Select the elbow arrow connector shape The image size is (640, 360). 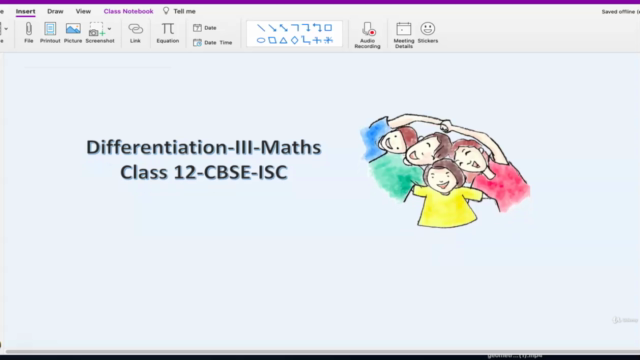pos(306,28)
